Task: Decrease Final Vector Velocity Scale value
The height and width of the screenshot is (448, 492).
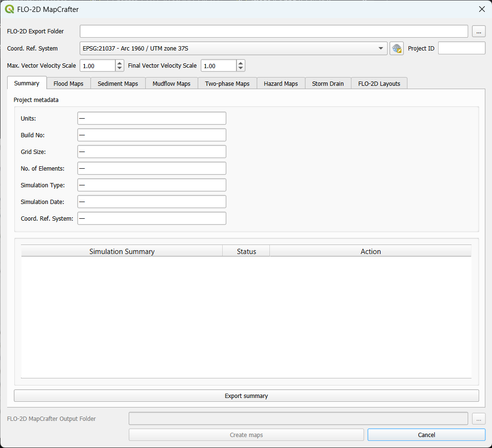Action: pyautogui.click(x=241, y=69)
